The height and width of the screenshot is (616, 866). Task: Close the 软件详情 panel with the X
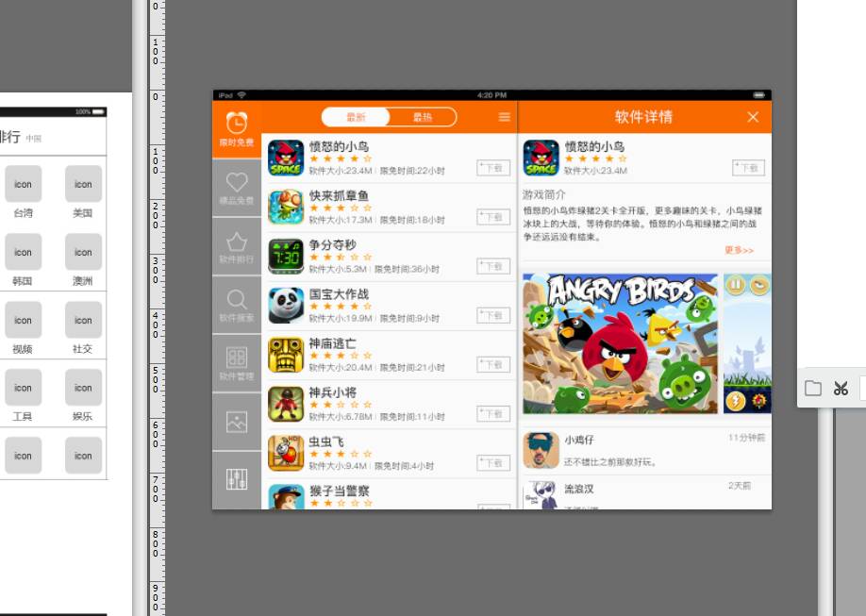click(753, 117)
